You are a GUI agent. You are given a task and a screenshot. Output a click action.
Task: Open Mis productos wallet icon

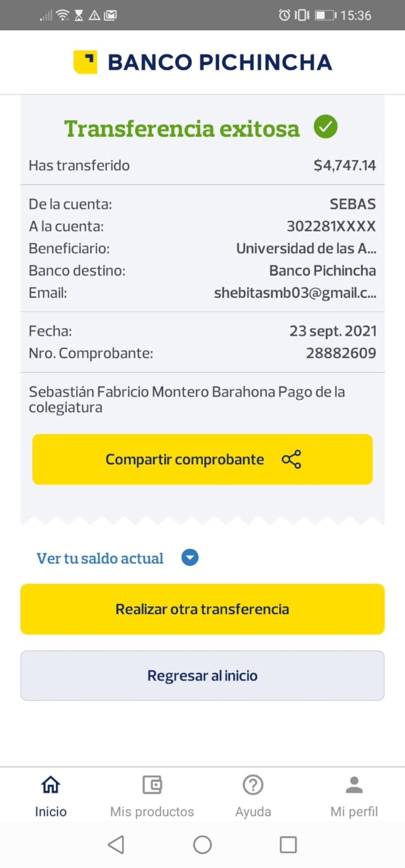152,785
